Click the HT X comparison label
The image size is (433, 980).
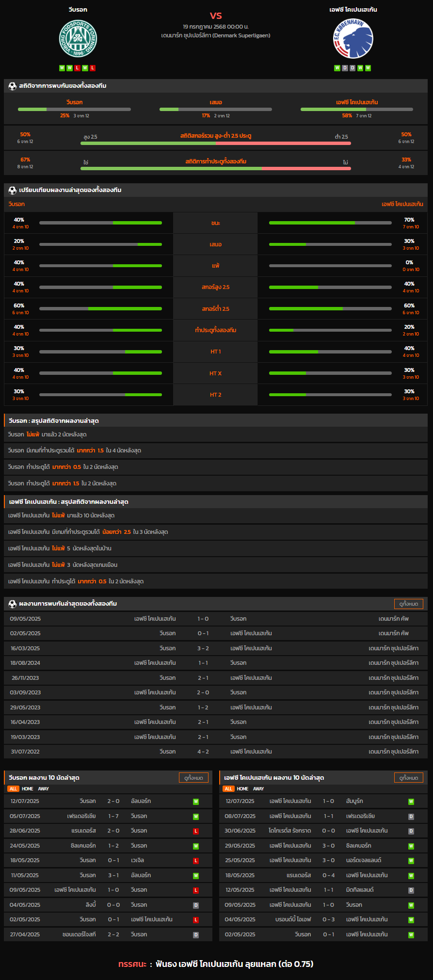tap(216, 373)
